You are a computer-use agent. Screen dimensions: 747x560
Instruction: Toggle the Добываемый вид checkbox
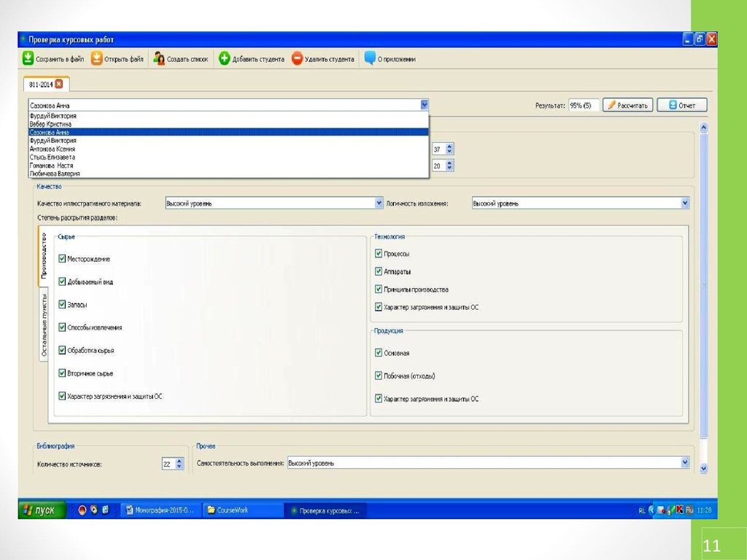pos(62,281)
